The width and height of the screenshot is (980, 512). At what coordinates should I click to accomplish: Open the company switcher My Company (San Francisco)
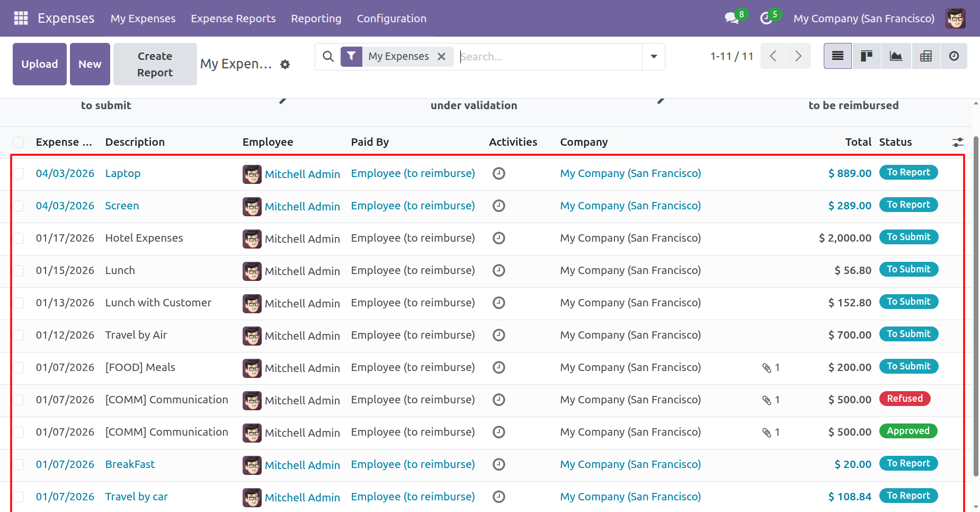coord(863,19)
